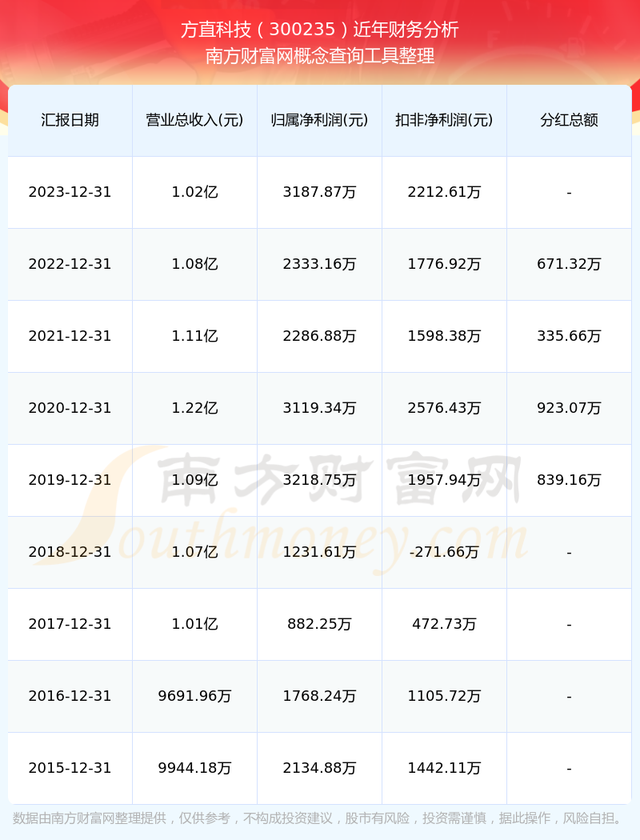
Task: Click the value 2576.43万
Action: pyautogui.click(x=445, y=408)
